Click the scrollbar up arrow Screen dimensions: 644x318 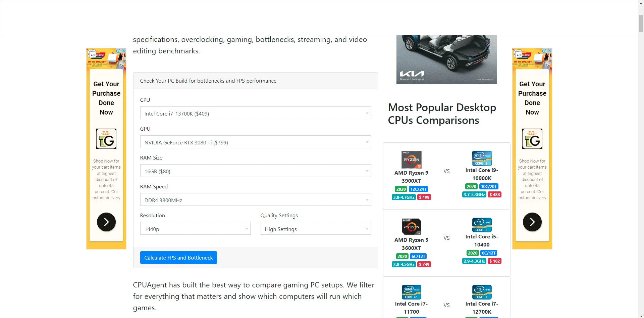click(641, 3)
